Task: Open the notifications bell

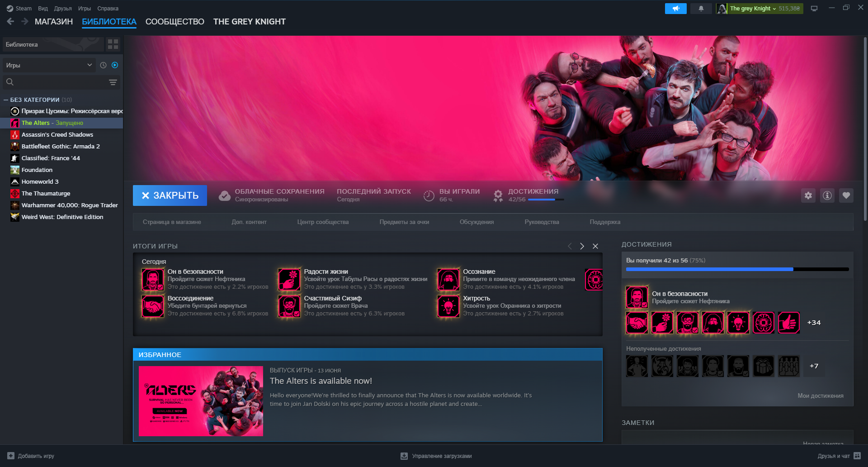Action: pos(701,9)
